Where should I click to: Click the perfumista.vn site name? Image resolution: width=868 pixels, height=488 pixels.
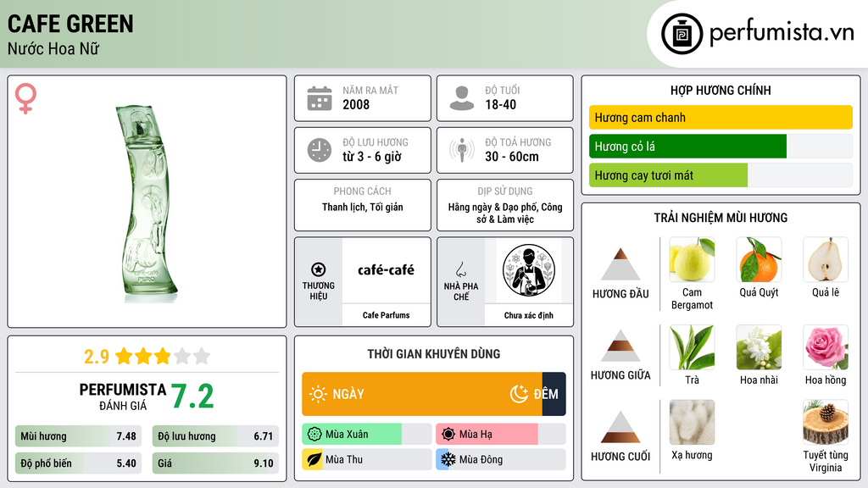click(782, 32)
